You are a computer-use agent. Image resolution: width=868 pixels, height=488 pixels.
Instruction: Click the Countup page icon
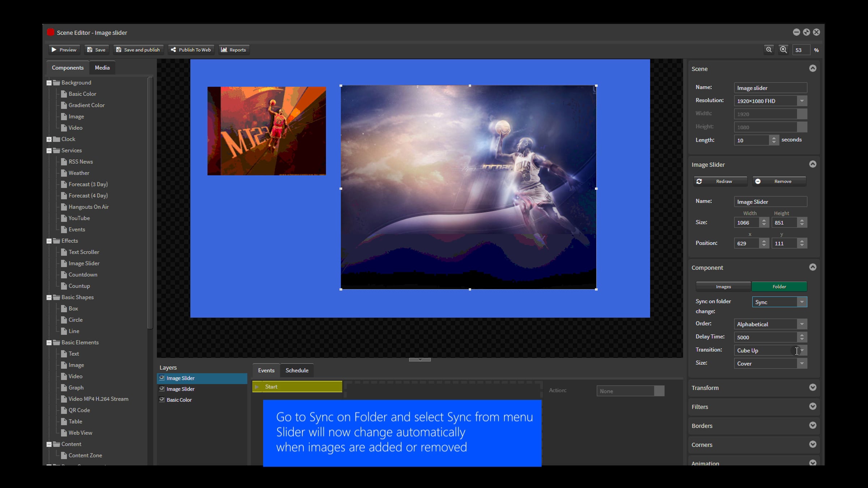pyautogui.click(x=64, y=286)
